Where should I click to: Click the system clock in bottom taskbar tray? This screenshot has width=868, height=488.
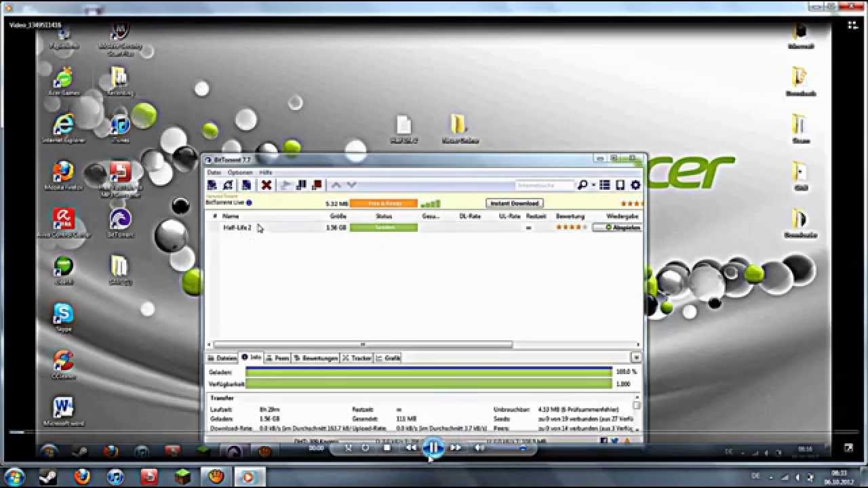839,477
